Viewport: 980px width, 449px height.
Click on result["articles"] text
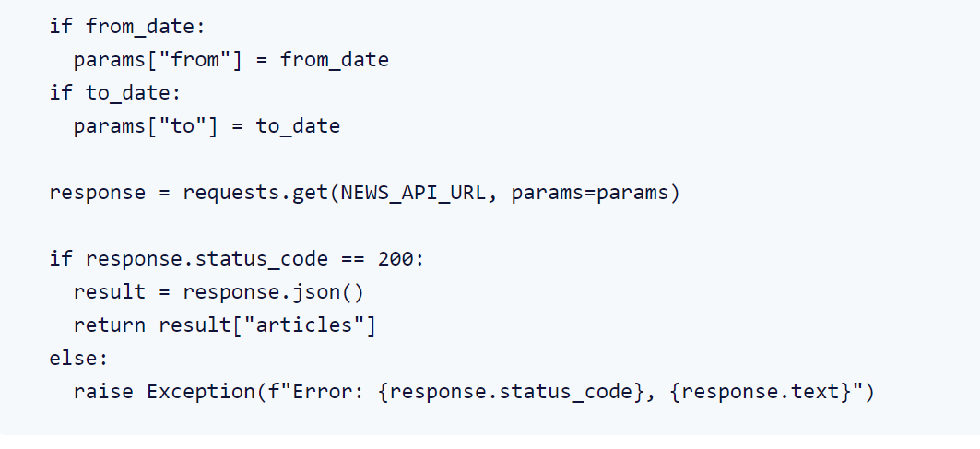coord(266,325)
